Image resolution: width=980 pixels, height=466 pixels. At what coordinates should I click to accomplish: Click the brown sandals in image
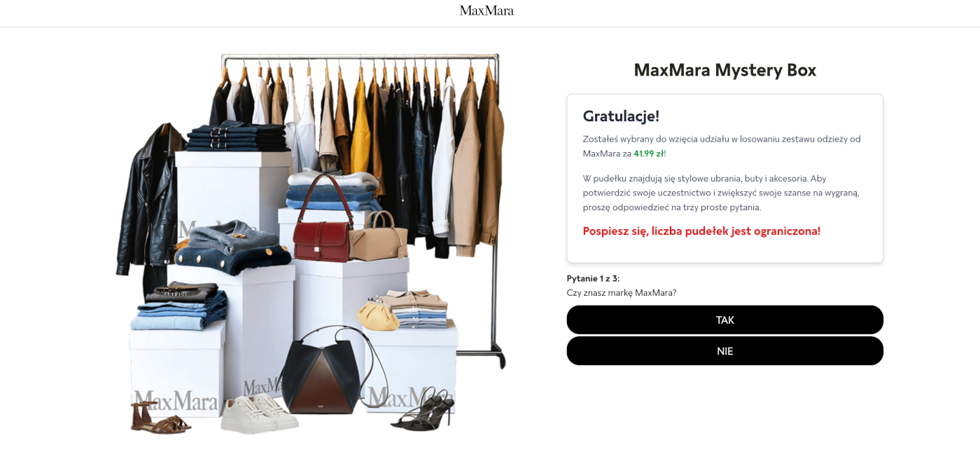click(160, 418)
